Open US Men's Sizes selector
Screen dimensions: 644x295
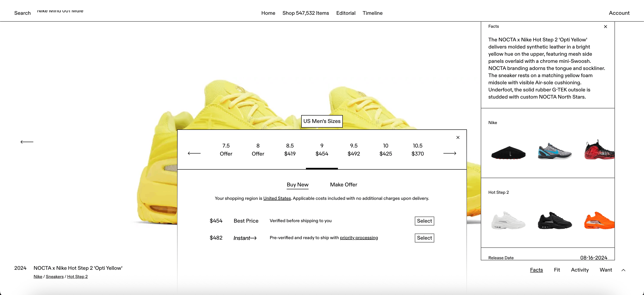[x=322, y=121]
